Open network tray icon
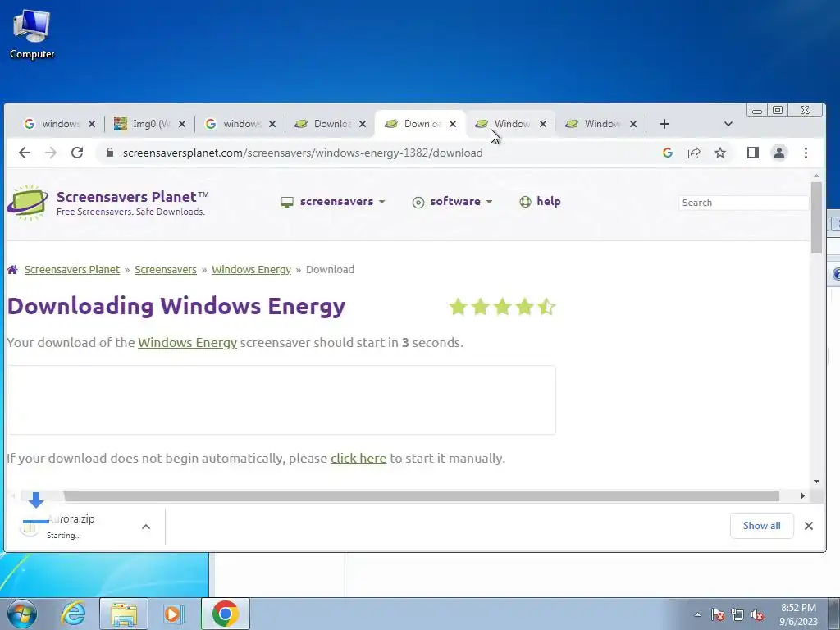 [737, 614]
